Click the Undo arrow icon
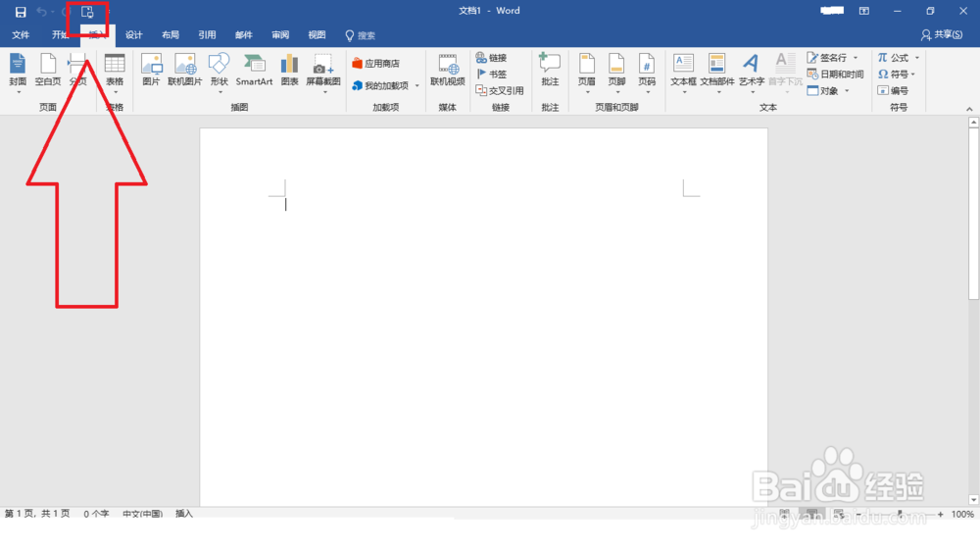This screenshot has height=551, width=980. point(41,12)
